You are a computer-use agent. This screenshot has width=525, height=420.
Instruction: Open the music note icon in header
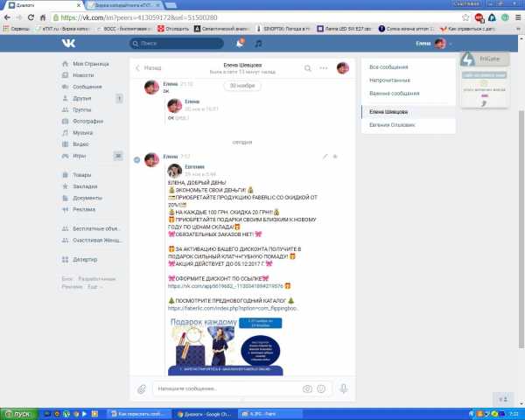tap(258, 43)
